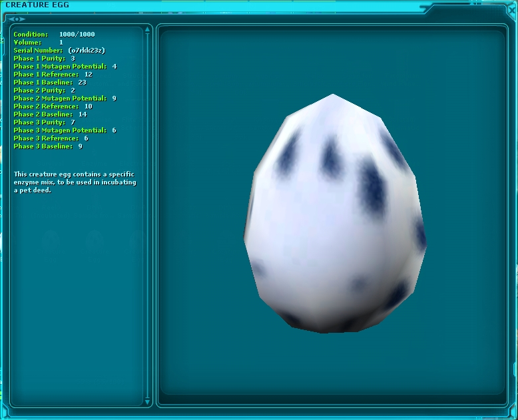
Task: Select the Serial Number (o7rkk23z) value
Action: click(87, 51)
